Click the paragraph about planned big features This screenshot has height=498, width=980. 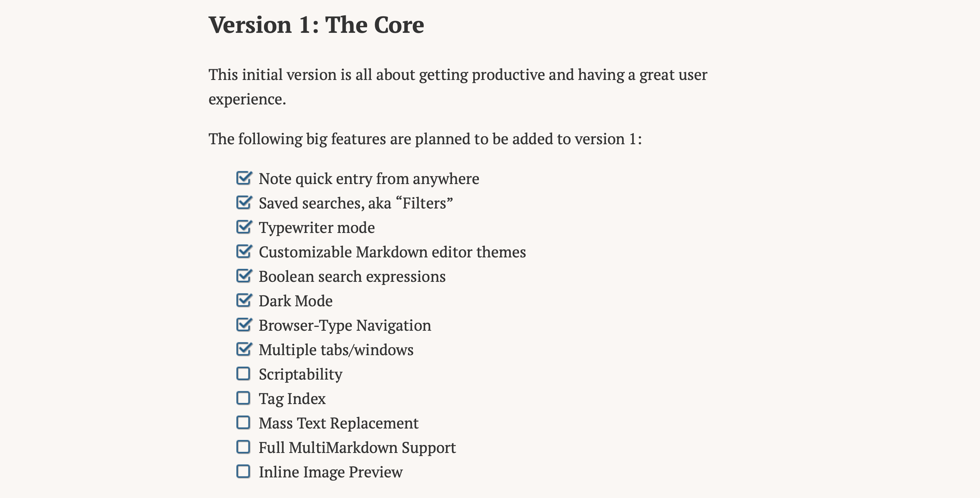(x=425, y=139)
